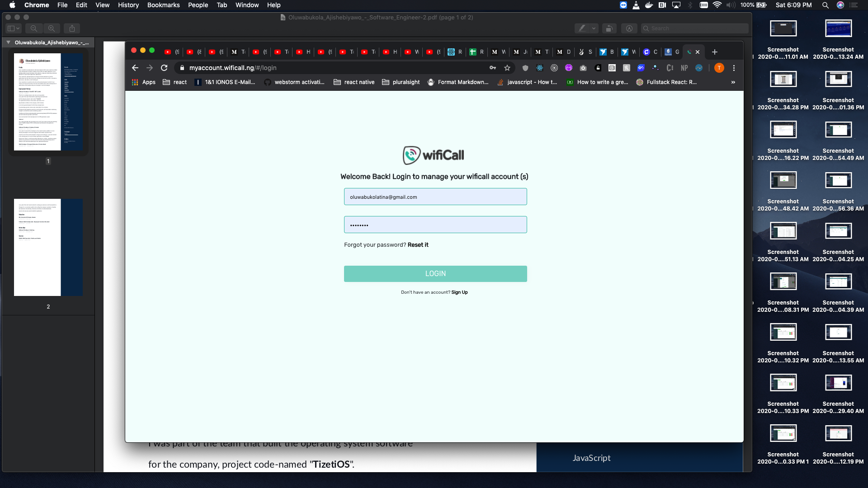Viewport: 868px width, 488px height.
Task: Open a new Chrome tab
Action: (x=715, y=52)
